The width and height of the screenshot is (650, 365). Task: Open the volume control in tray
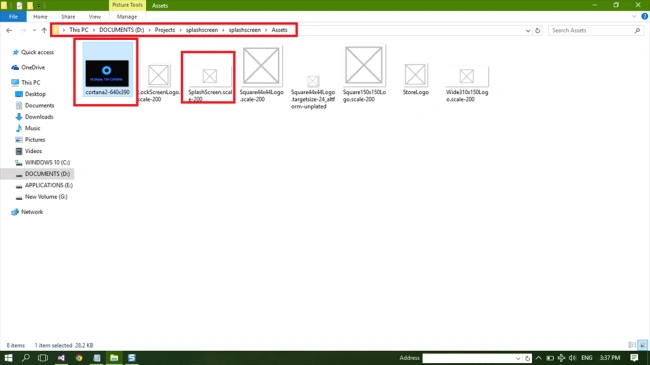[x=572, y=358]
